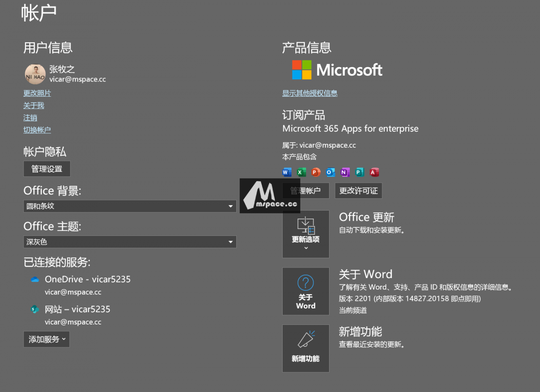
Task: Open the Office 背景 dropdown showing 圆和条纹
Action: point(130,206)
